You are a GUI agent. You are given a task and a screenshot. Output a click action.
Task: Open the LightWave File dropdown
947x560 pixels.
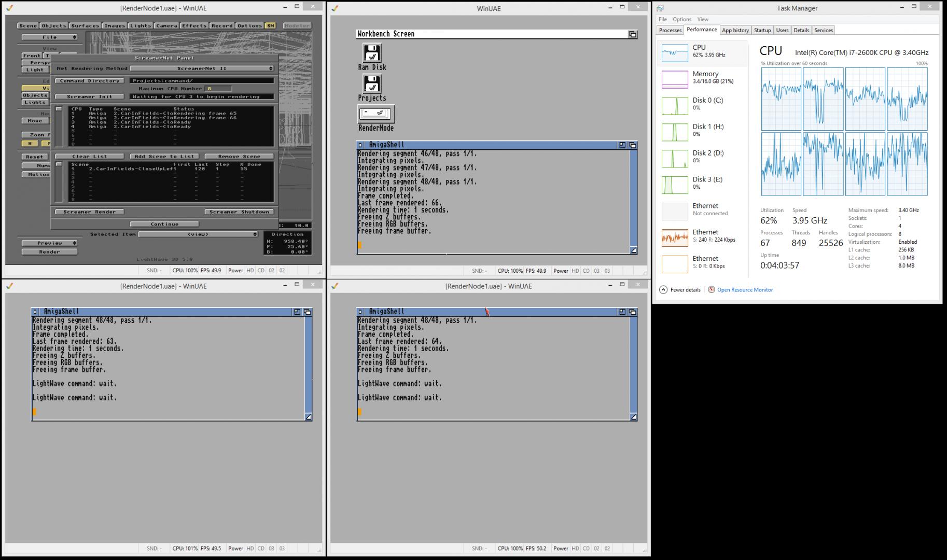point(49,37)
